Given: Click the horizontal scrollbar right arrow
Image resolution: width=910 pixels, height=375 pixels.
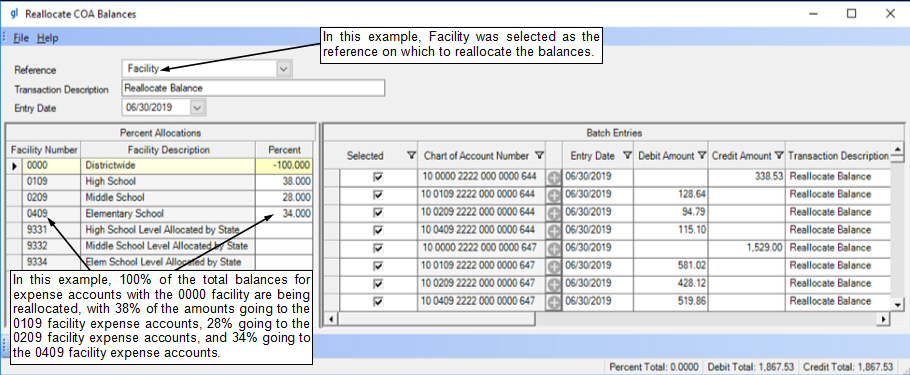Looking at the screenshot, I should (x=884, y=319).
